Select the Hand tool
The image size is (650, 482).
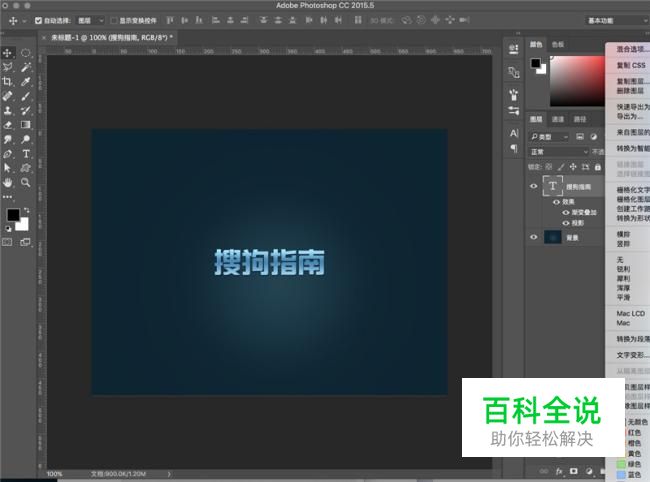(7, 182)
